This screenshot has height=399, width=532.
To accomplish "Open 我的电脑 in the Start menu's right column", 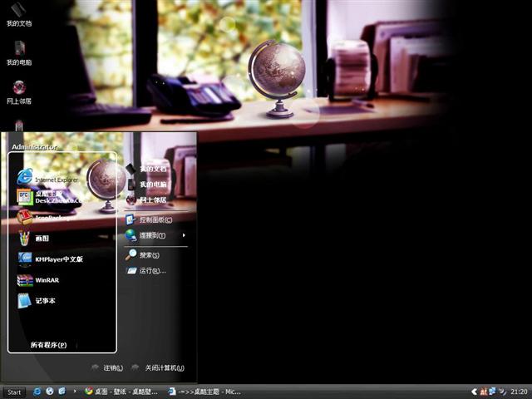I will (146, 185).
